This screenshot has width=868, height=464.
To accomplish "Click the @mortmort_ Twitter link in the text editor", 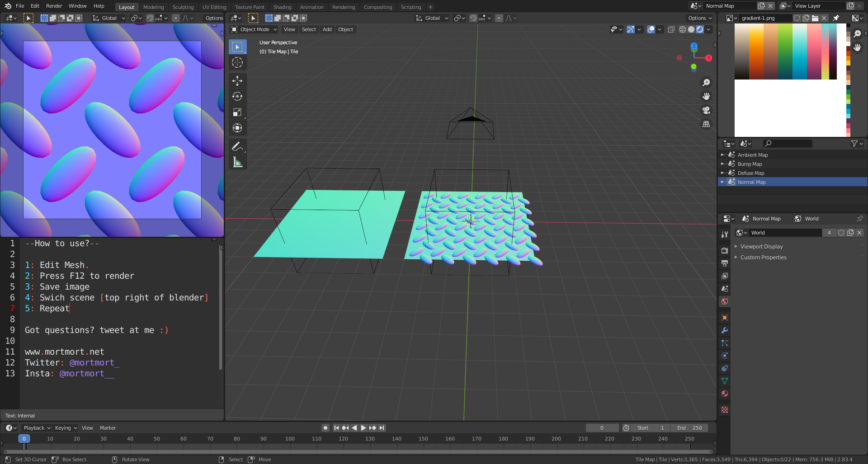I will pyautogui.click(x=94, y=362).
